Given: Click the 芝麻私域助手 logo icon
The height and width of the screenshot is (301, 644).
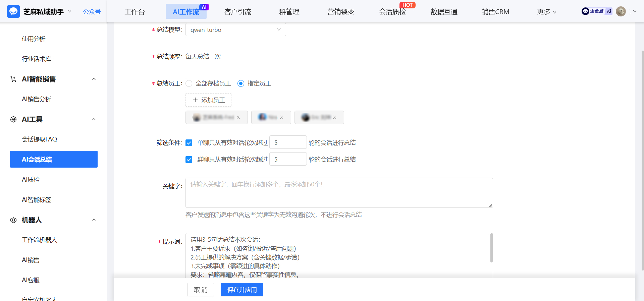Looking at the screenshot, I should 13,11.
